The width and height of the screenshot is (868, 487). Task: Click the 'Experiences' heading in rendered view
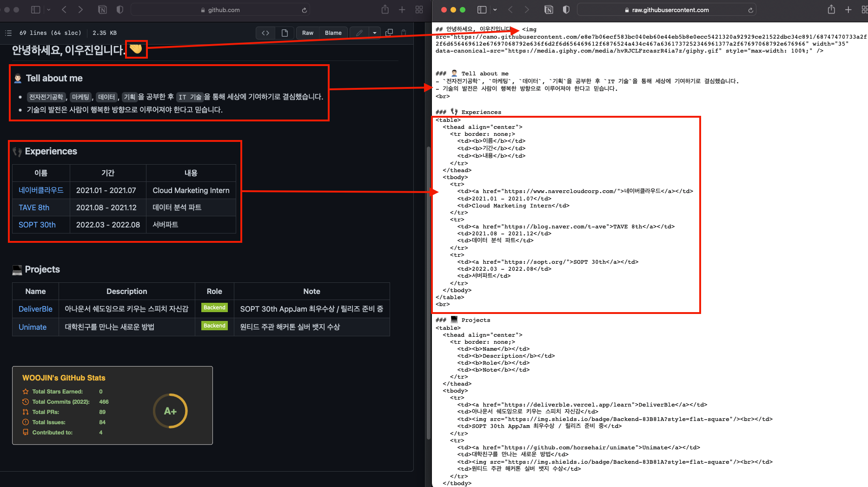[x=51, y=151]
